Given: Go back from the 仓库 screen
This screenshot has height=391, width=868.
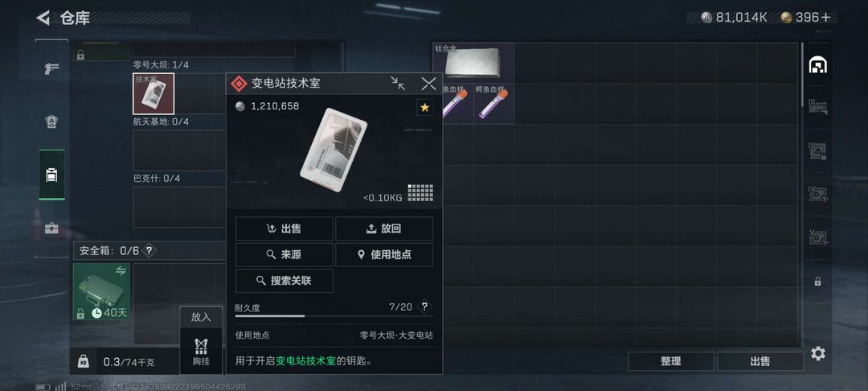Looking at the screenshot, I should 43,18.
